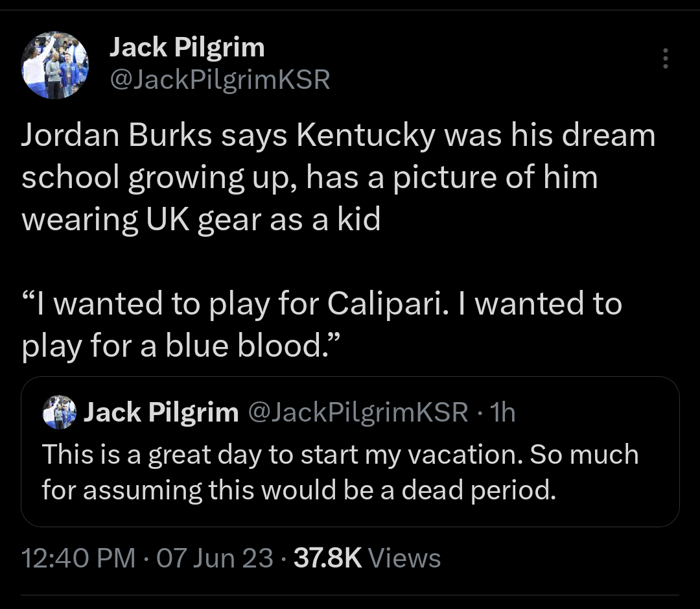Viewport: 700px width, 609px height.
Task: Click the 07 Jun 23 date
Action: pyautogui.click(x=215, y=558)
